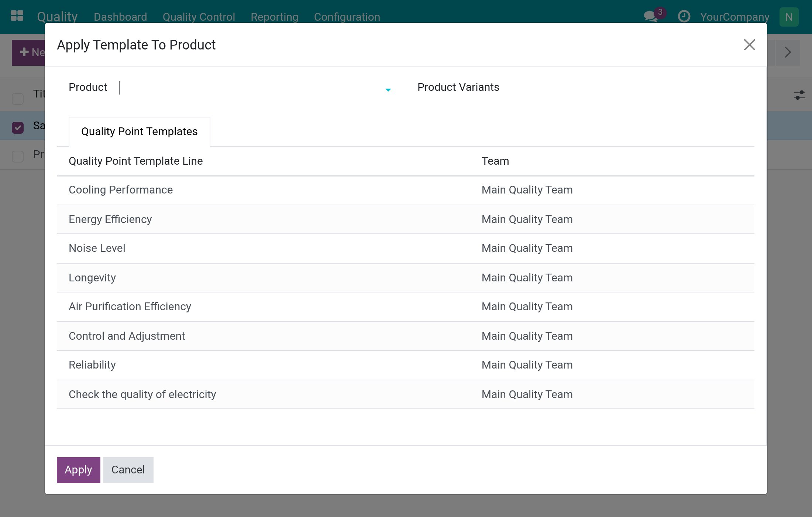This screenshot has height=517, width=812.
Task: Open the Configuration menu
Action: 347,17
